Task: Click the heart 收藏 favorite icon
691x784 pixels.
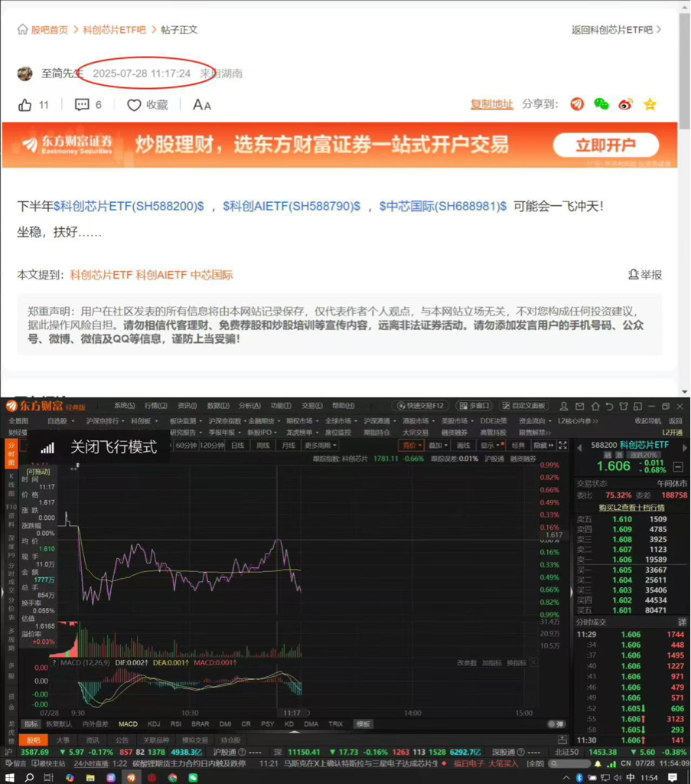Action: coord(134,105)
